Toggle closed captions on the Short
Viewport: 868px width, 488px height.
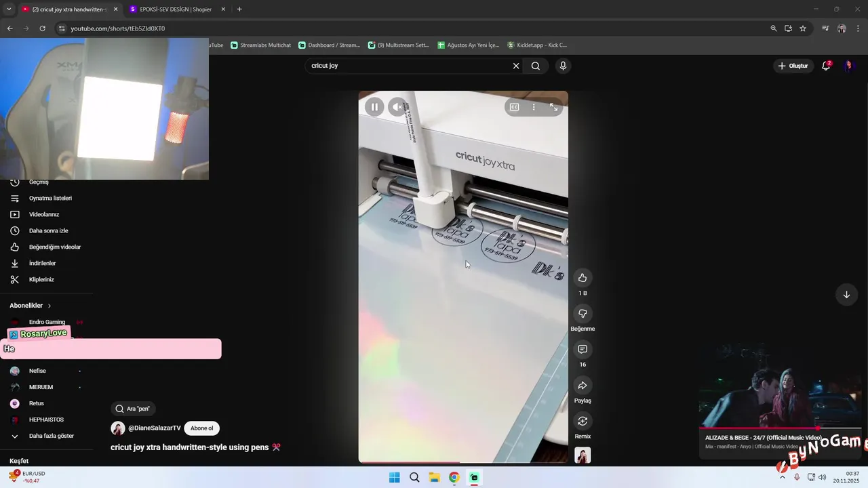(514, 107)
